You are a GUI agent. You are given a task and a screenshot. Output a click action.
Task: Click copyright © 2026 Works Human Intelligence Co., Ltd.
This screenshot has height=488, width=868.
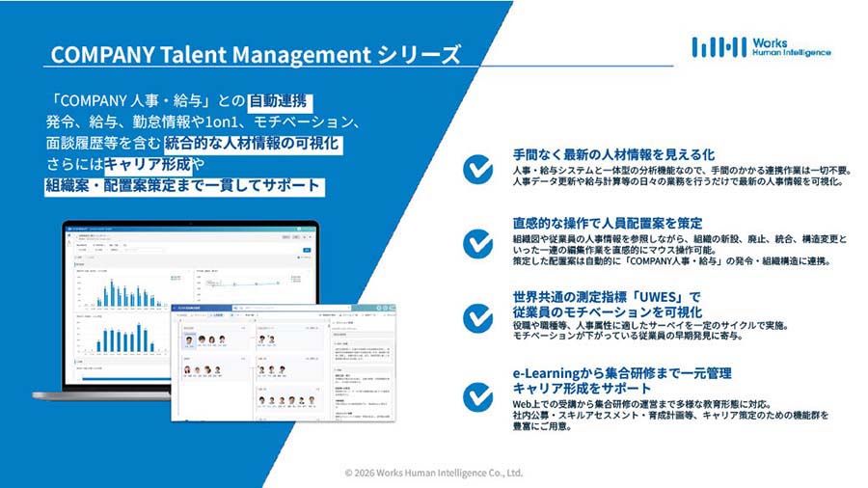coord(433,474)
